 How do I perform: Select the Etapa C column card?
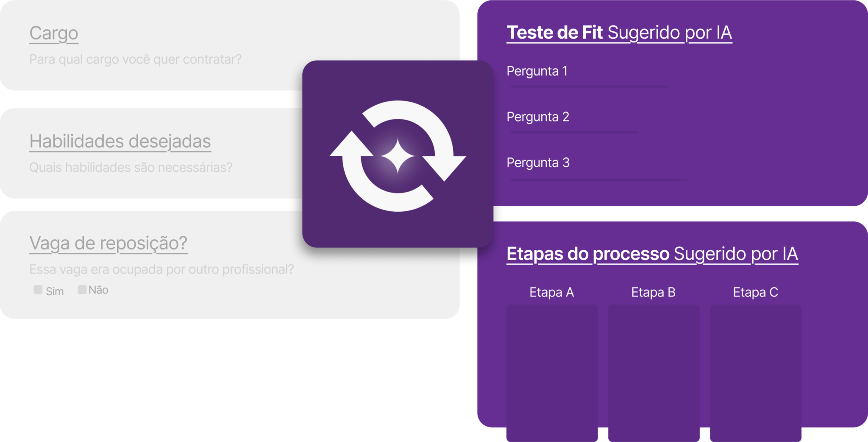(756, 373)
